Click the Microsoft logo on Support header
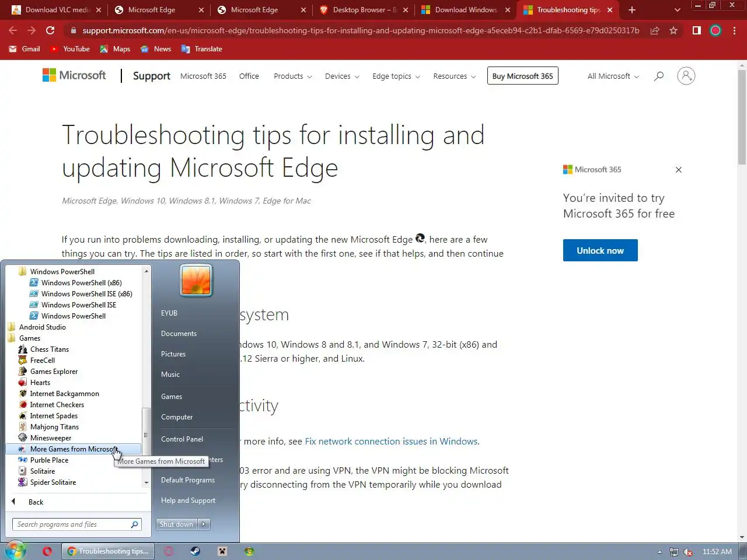This screenshot has width=747, height=560. point(74,75)
